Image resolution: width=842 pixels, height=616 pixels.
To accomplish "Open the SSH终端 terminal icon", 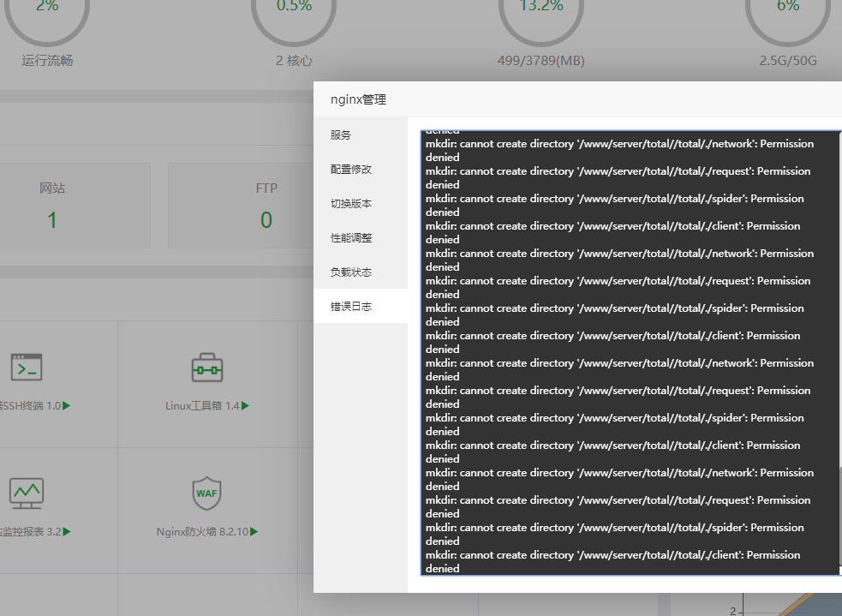I will click(26, 368).
